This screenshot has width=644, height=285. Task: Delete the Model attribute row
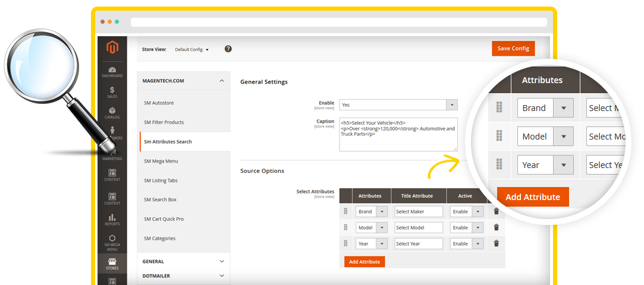(496, 227)
